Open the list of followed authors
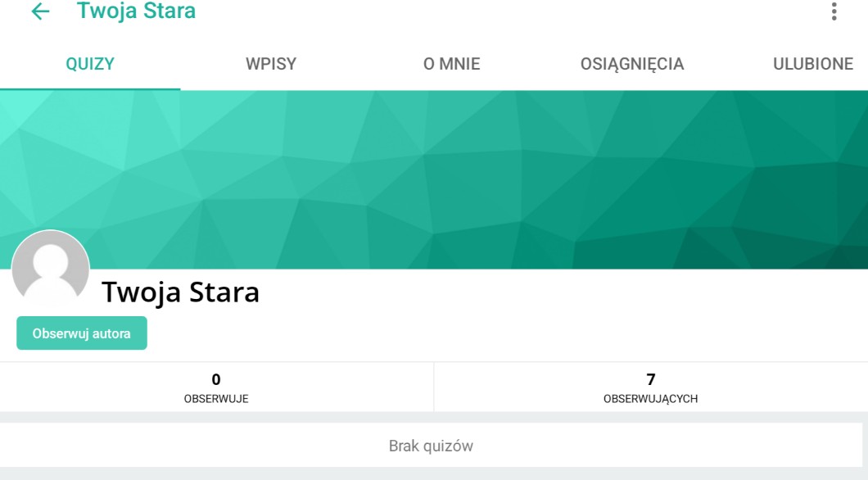 [216, 387]
